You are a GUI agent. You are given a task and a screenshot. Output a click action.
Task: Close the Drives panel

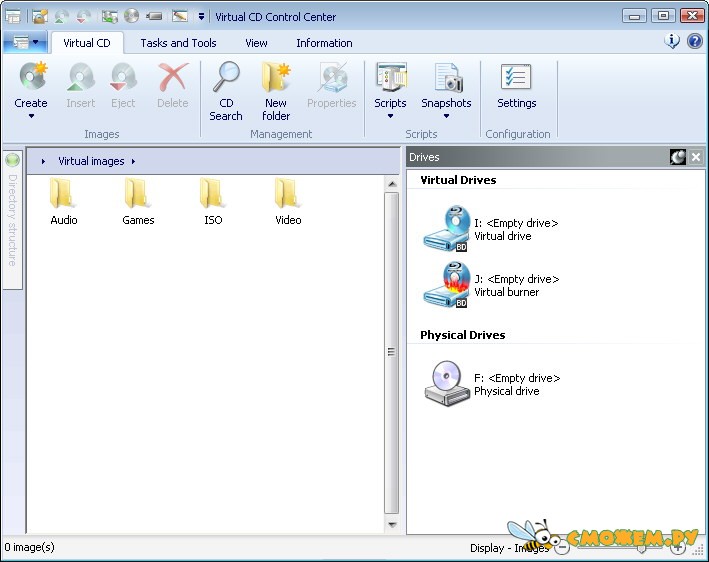point(696,157)
